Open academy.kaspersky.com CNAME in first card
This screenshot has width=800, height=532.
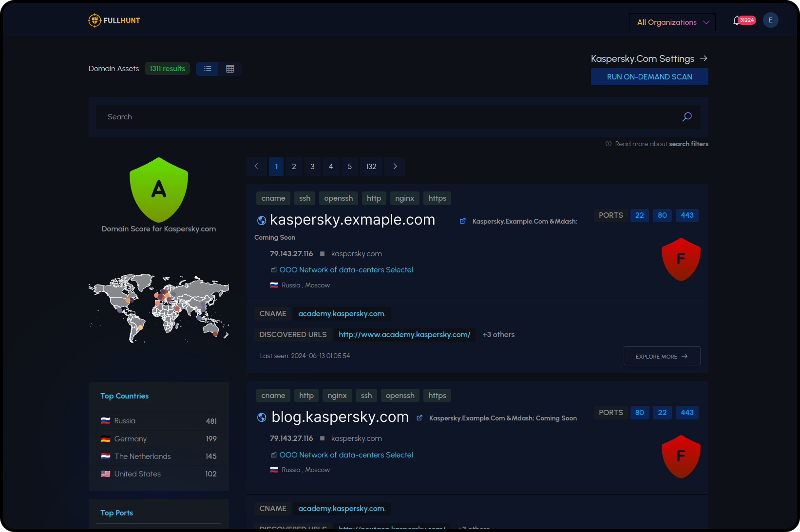point(342,314)
